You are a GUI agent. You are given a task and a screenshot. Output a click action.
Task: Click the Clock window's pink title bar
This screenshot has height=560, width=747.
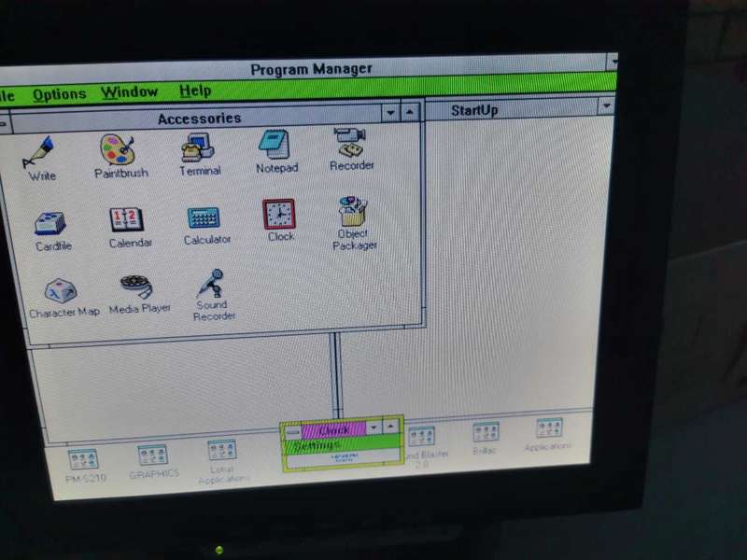coord(333,430)
